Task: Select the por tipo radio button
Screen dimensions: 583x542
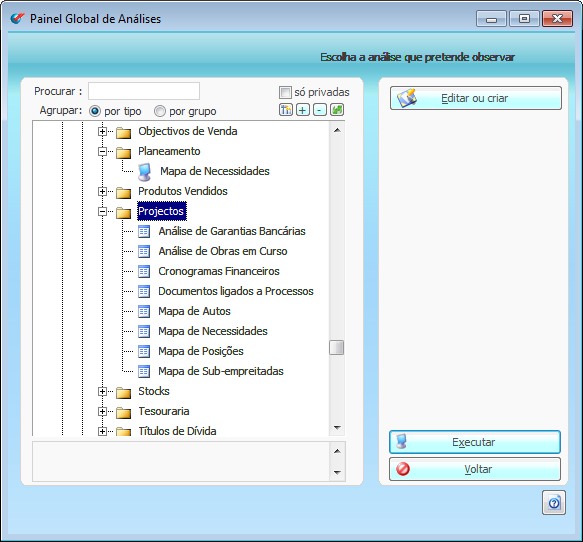Action: point(95,111)
